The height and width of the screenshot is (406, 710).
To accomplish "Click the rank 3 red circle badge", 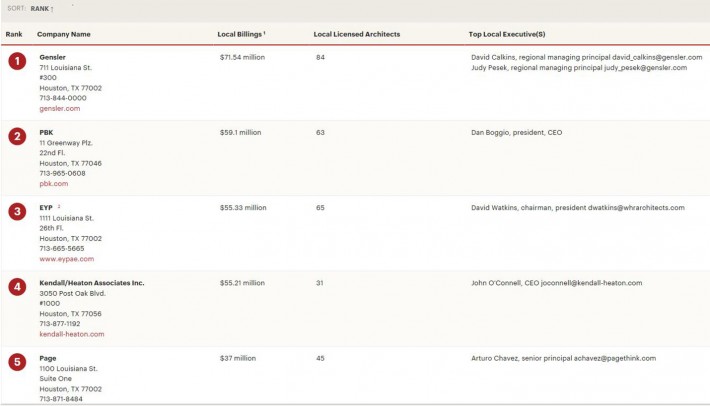I will coord(16,211).
